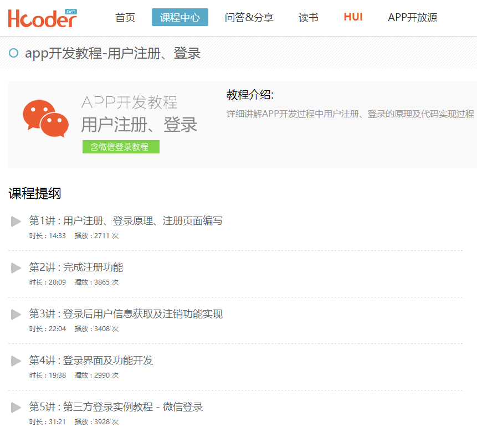Screen dimensions: 477x448
Task: Open 第3讲：登录后用户信息获取及注销功能实现
Action: (126, 314)
